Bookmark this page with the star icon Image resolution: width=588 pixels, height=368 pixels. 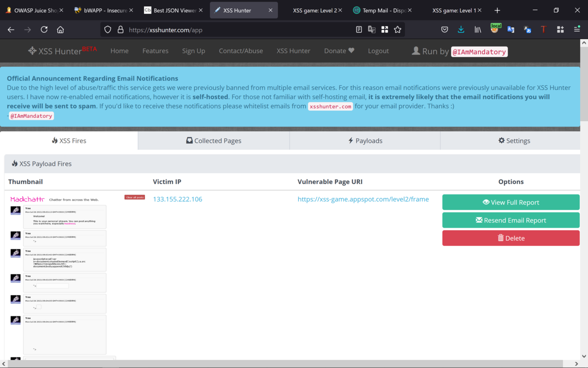point(397,29)
